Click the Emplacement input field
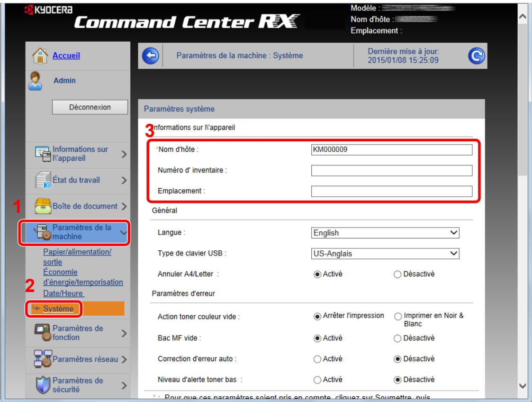The height and width of the screenshot is (402, 532). [391, 191]
